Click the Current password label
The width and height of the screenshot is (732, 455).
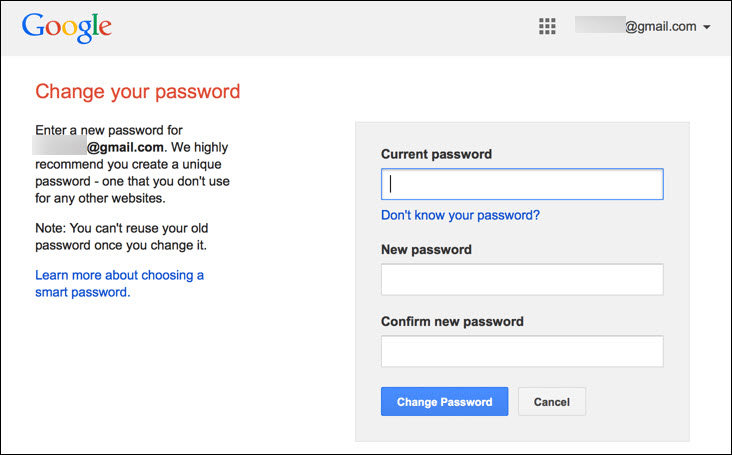tap(436, 154)
